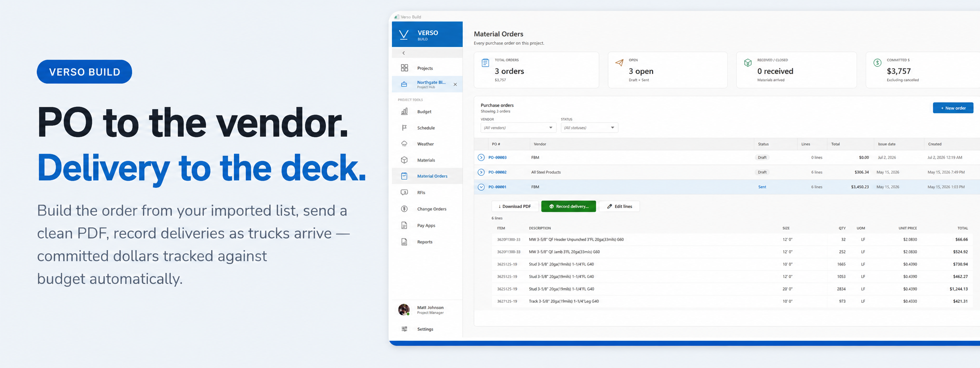Select the All Steel Products vendor cell
This screenshot has width=980, height=368.
pyautogui.click(x=546, y=172)
